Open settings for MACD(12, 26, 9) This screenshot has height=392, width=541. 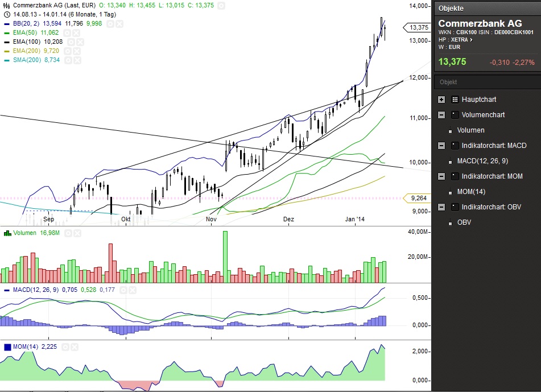(x=123, y=290)
